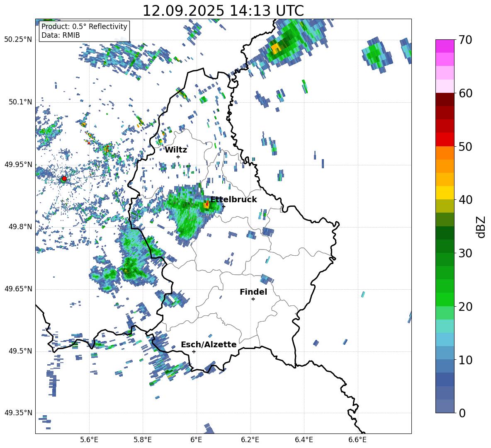Click the 49.8°N latitude label
491x448 pixels.
click(20, 227)
